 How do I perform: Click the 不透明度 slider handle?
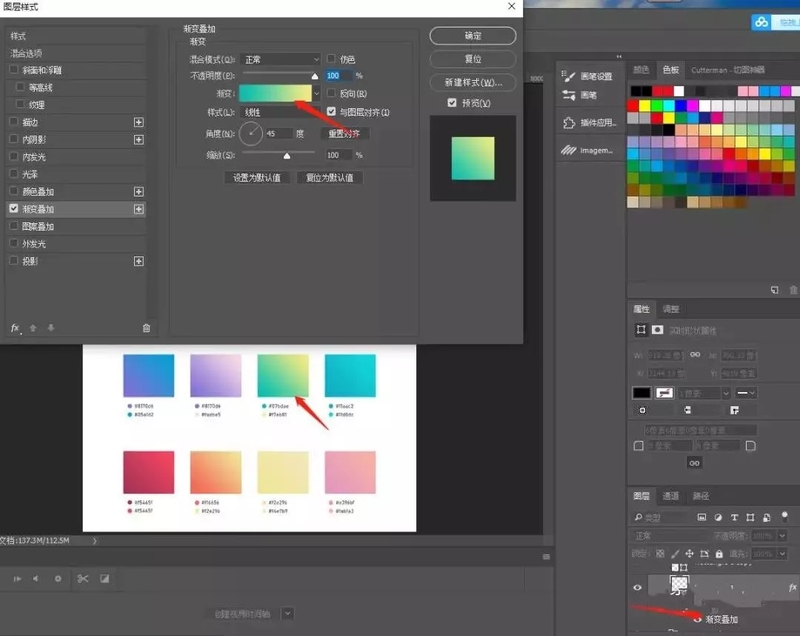click(315, 77)
